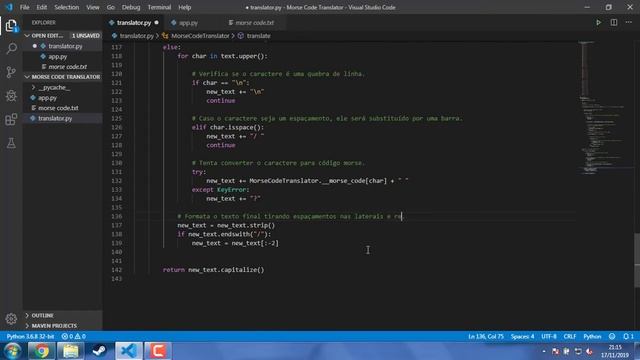Click translate method breadcrumb
The width and height of the screenshot is (640, 360).
click(258, 36)
